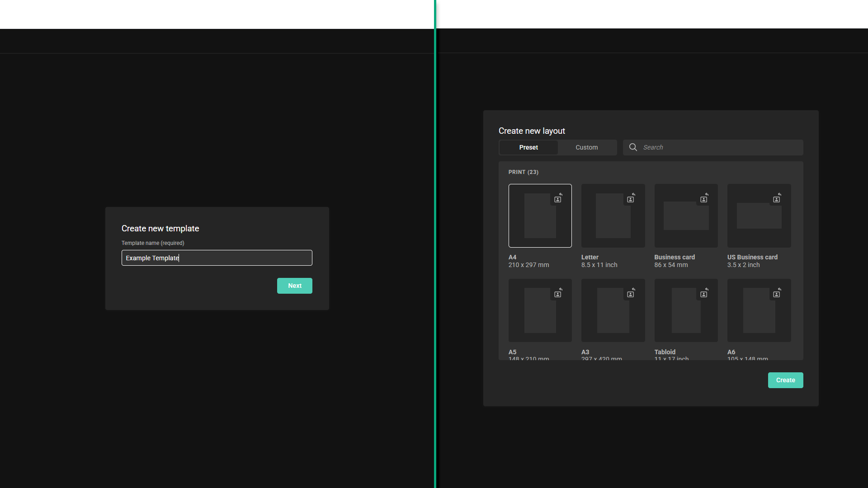Select the US Business card thumbnail
This screenshot has height=488, width=868.
759,216
